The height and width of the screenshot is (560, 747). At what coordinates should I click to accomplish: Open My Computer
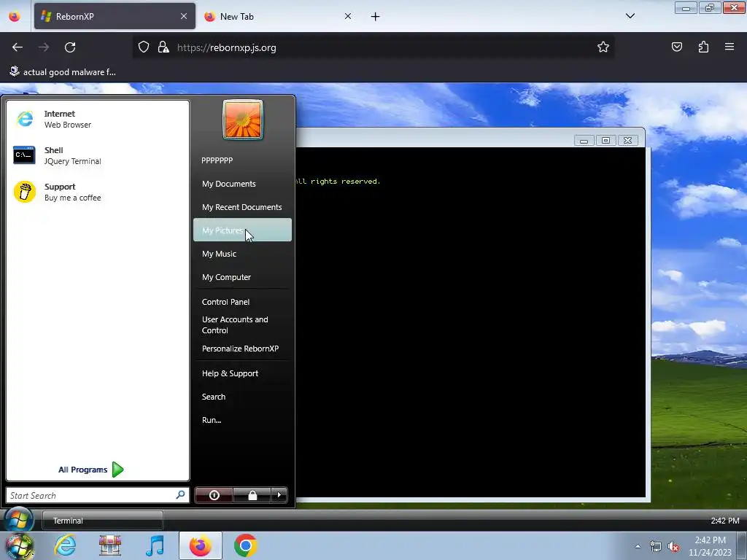tap(242, 277)
